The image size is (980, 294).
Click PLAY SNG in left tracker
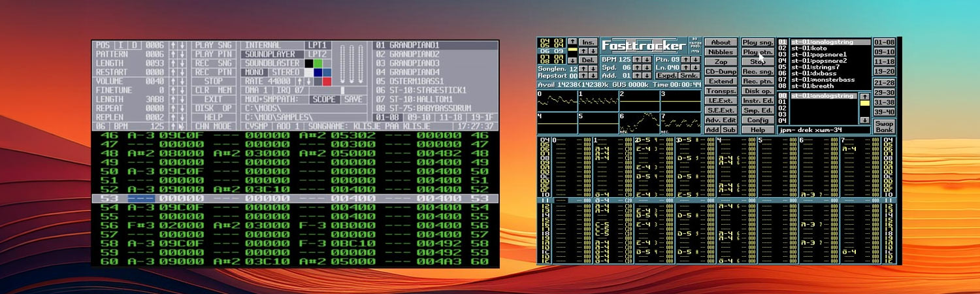click(x=214, y=45)
